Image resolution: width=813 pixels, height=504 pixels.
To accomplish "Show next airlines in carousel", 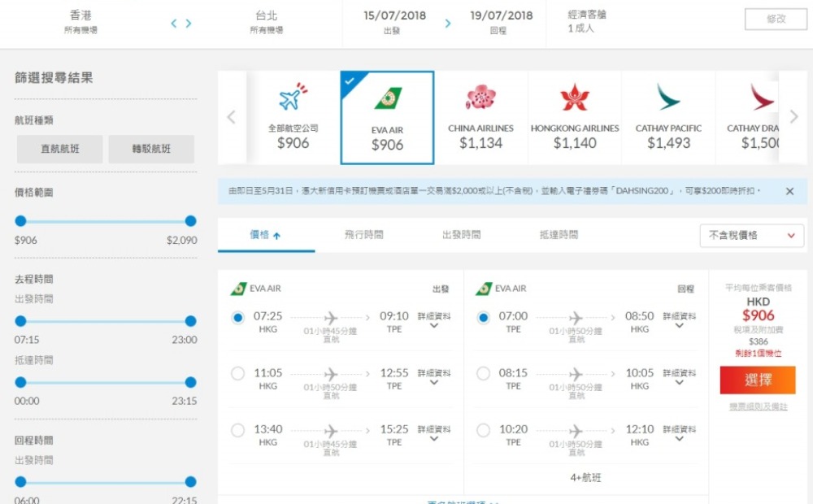I will pyautogui.click(x=793, y=117).
